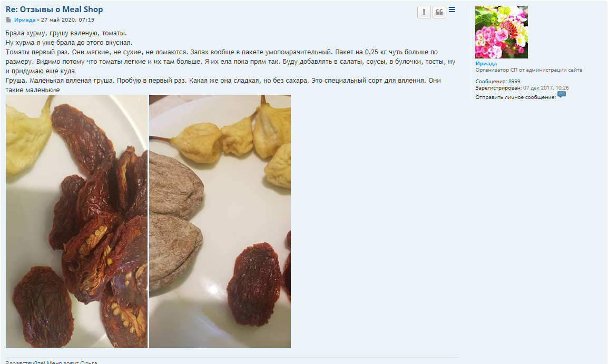Screen dimensions: 608x364
Task: Click the "Отправить личное сообщение:" label
Action: (x=515, y=97)
